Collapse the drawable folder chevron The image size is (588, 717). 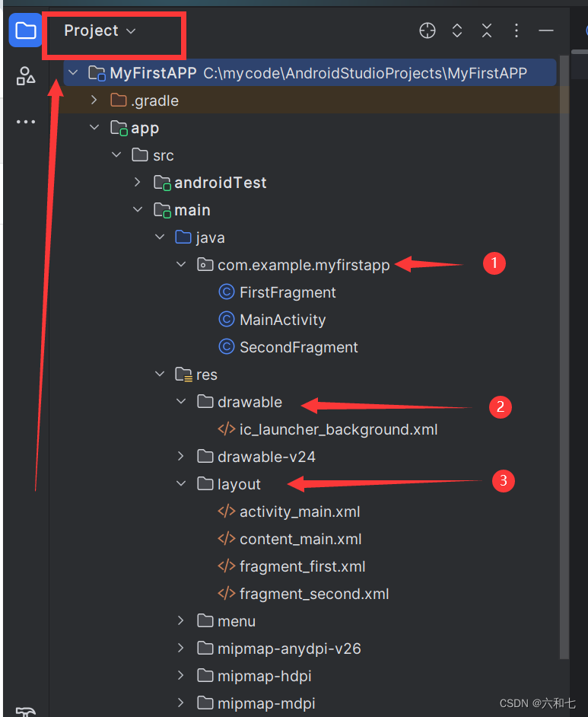tap(181, 402)
